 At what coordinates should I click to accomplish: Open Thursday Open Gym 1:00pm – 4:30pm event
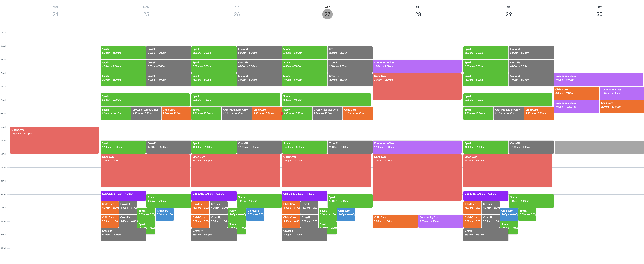pyautogui.click(x=417, y=177)
